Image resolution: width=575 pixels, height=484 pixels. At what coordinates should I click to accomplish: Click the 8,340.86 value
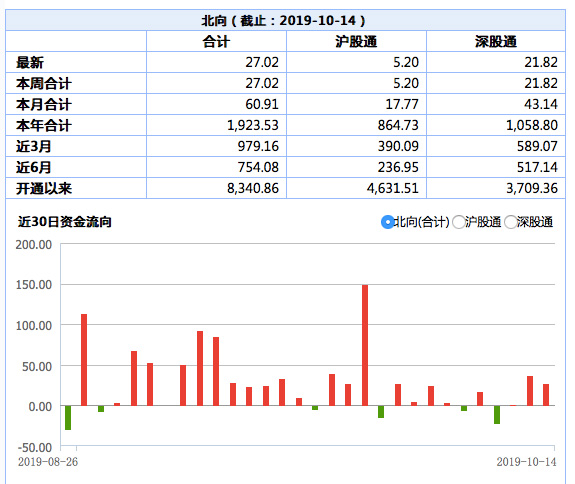pyautogui.click(x=253, y=188)
